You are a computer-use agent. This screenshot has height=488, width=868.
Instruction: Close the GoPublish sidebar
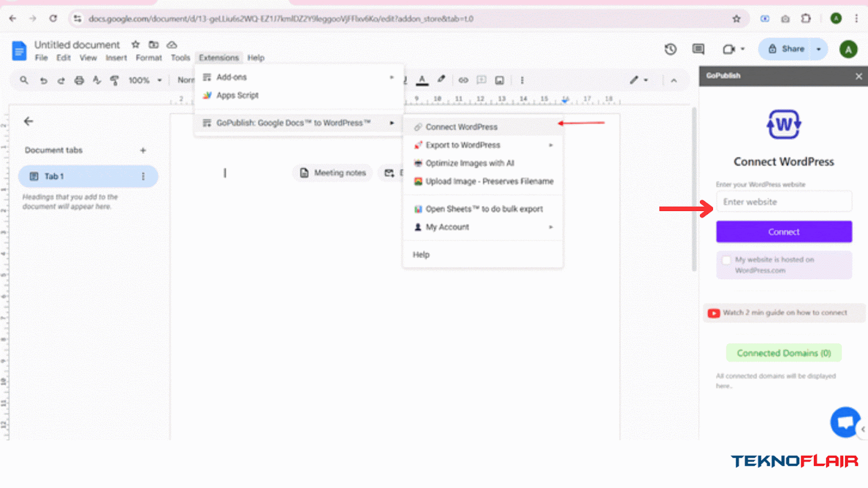858,76
